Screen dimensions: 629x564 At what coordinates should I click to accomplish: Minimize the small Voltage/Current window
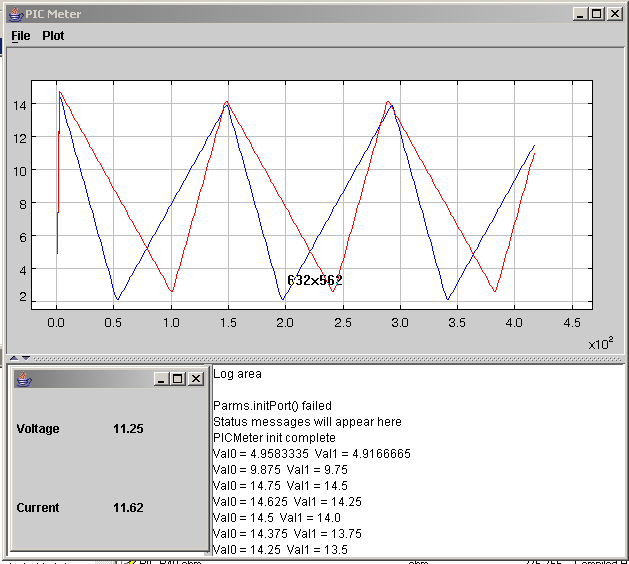tap(161, 379)
